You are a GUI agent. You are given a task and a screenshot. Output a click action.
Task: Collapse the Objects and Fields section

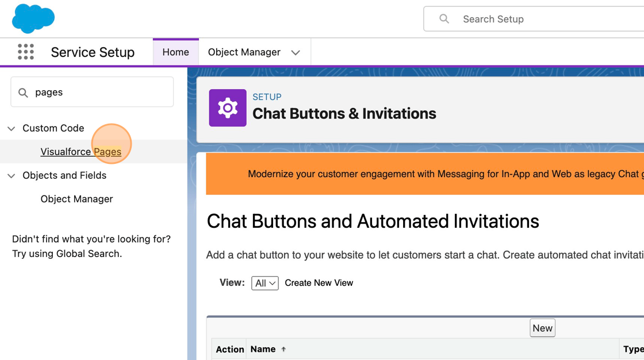(11, 176)
